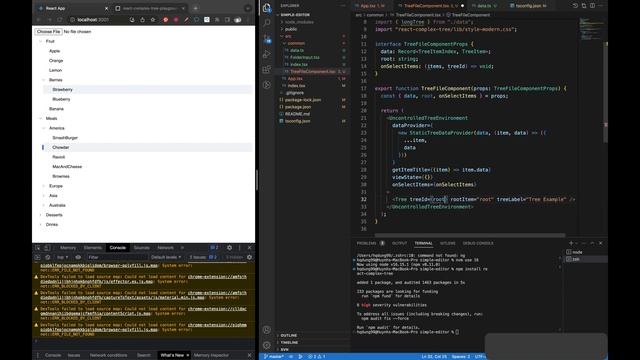Click the Choose File button

coord(48,31)
